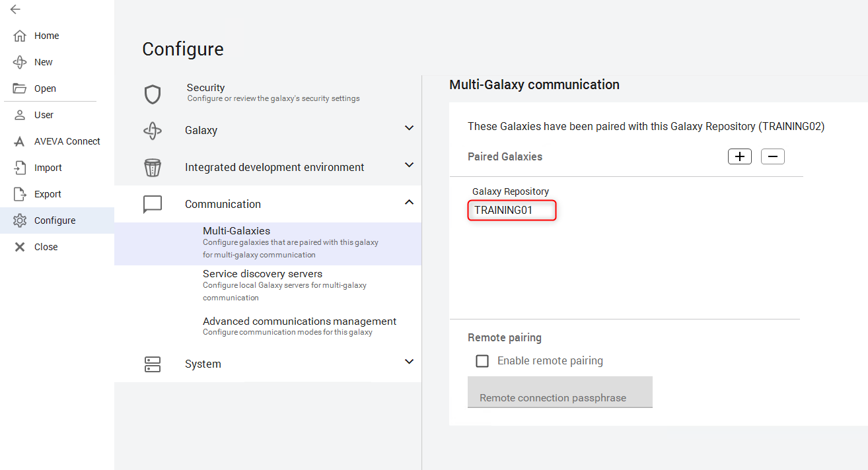
Task: Add a paired galaxy with plus button
Action: pyautogui.click(x=740, y=156)
